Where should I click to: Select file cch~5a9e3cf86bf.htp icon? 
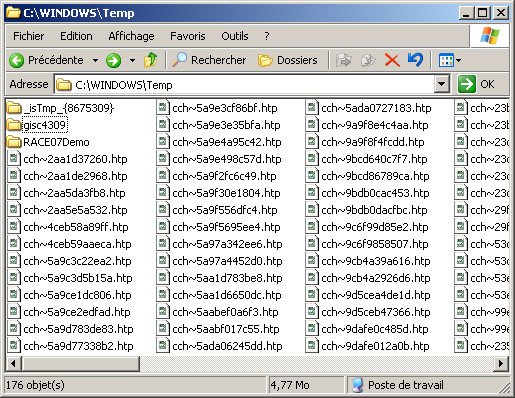point(163,108)
